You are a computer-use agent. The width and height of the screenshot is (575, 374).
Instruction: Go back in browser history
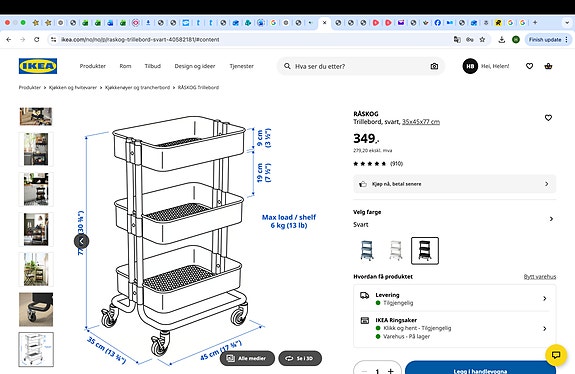pyautogui.click(x=9, y=39)
